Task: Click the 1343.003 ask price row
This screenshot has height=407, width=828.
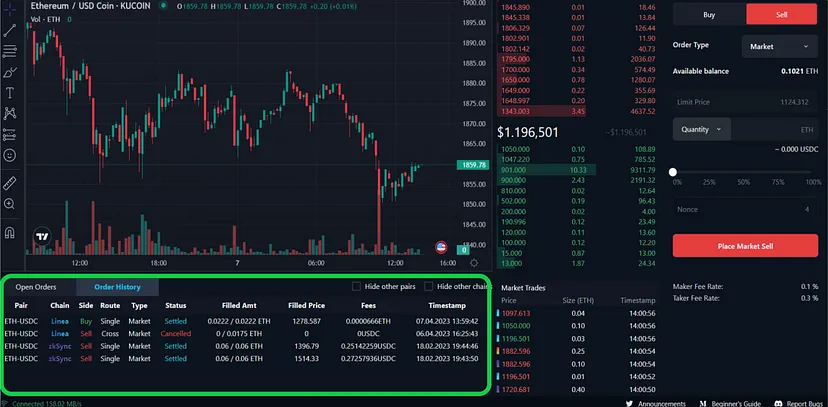Action: [578, 111]
